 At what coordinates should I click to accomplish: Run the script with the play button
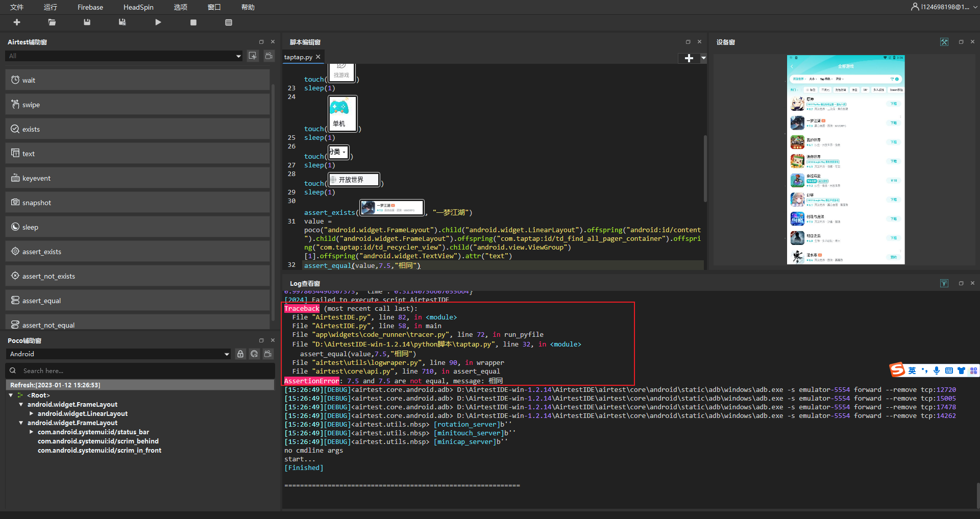158,22
